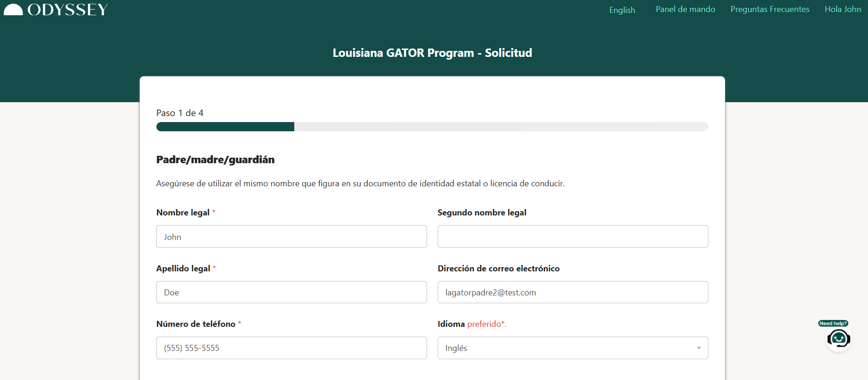Screen dimensions: 868x380
Task: Click the Padre/madre/guardián heading
Action: [x=215, y=159]
